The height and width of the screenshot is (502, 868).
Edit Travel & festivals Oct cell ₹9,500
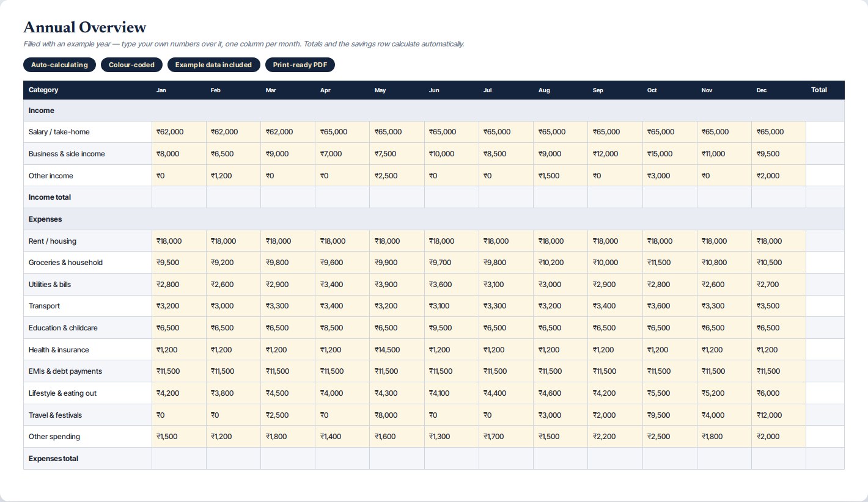(x=670, y=415)
